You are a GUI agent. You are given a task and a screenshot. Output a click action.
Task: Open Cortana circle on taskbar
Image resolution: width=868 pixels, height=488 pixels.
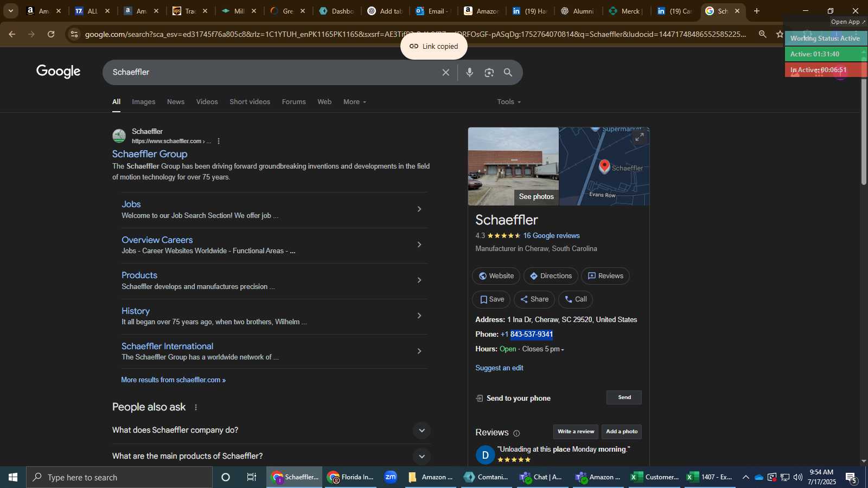[226, 477]
